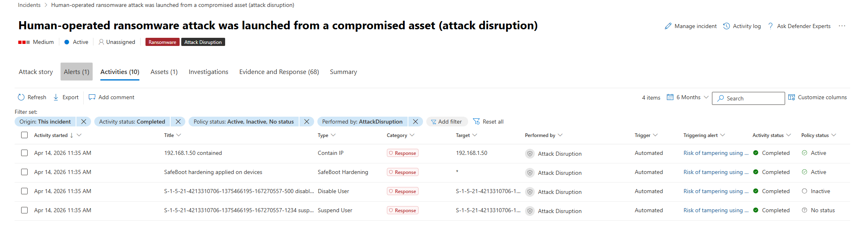The image size is (868, 237).
Task: Click the Refresh icon in toolbar
Action: pos(21,97)
